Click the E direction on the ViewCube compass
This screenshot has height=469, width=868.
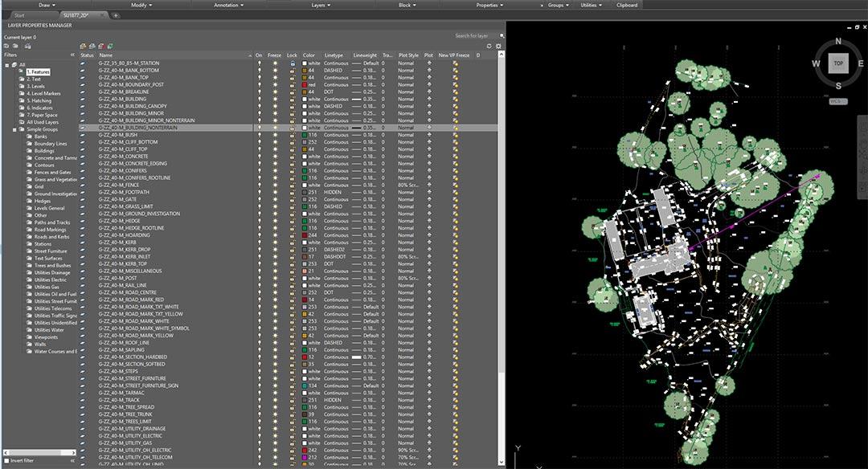860,63
